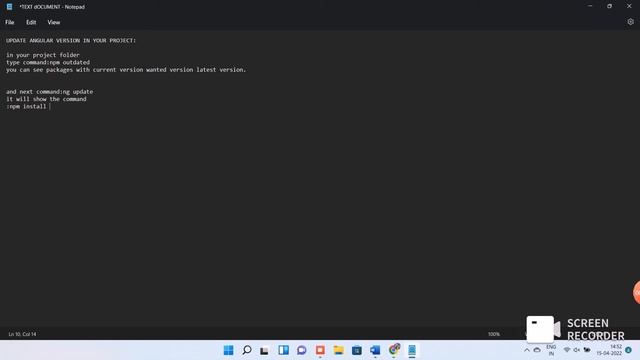The image size is (640, 360).
Task: Open Notepad settings gear
Action: (630, 22)
